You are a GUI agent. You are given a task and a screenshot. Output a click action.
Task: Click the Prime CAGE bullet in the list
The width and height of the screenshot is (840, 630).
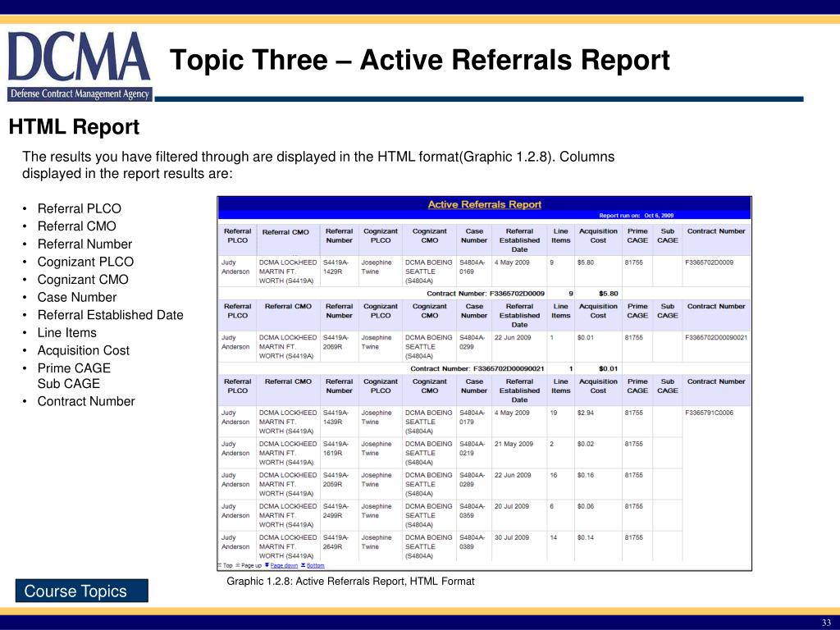[74, 368]
